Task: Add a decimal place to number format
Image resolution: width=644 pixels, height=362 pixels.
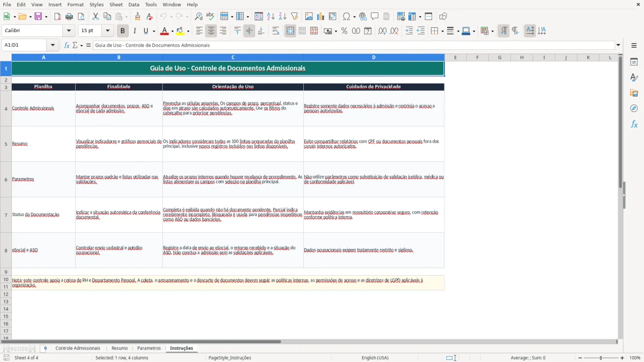Action: [x=382, y=31]
